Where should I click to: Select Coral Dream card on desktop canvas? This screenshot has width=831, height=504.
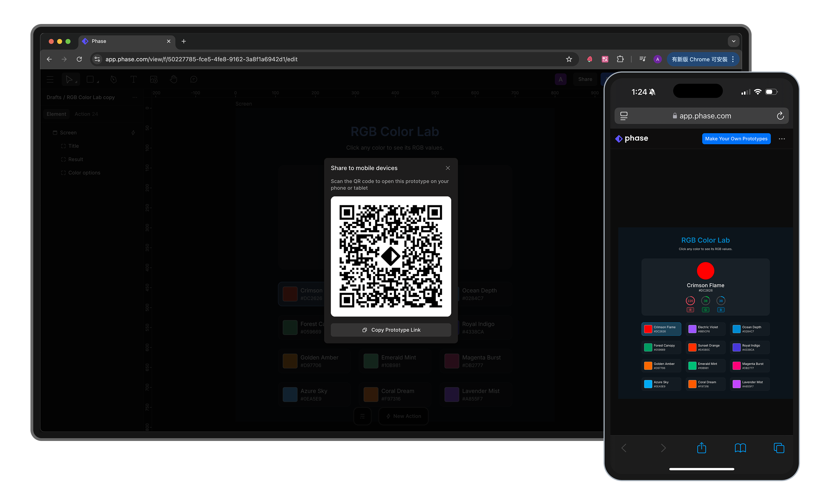[395, 395]
